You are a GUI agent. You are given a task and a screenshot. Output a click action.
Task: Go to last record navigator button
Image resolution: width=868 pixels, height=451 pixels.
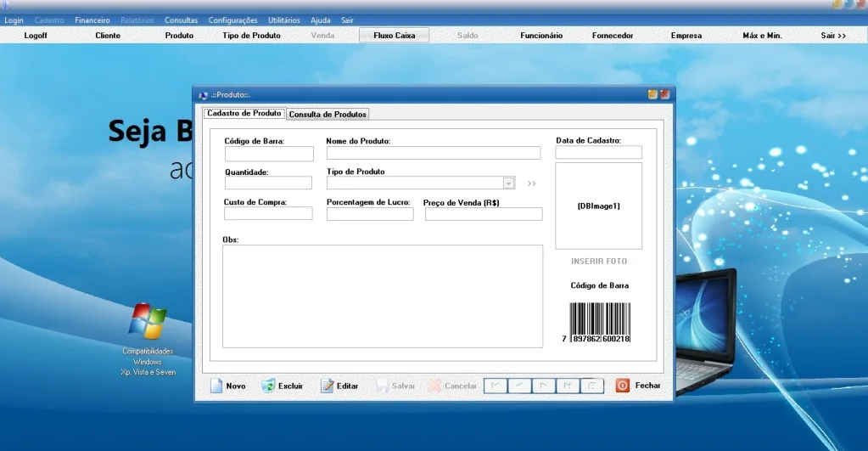coord(568,386)
